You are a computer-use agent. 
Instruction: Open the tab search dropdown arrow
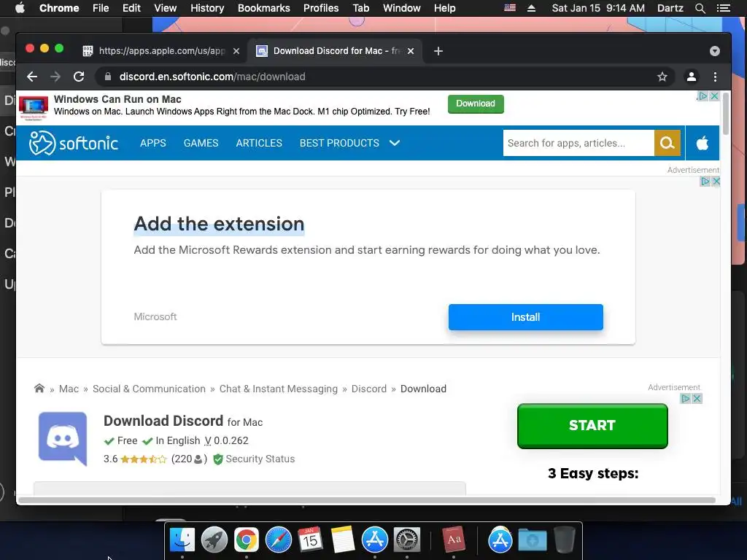[x=715, y=51]
